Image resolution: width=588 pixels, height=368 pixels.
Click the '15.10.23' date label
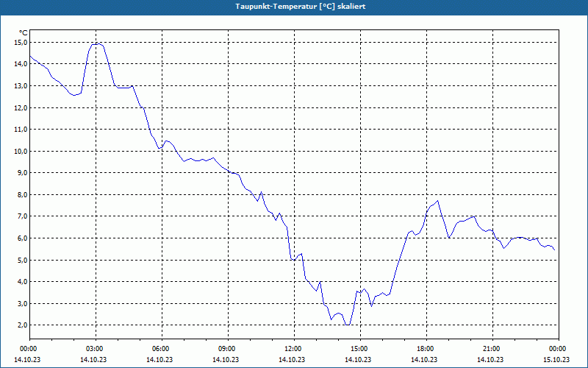coord(556,360)
